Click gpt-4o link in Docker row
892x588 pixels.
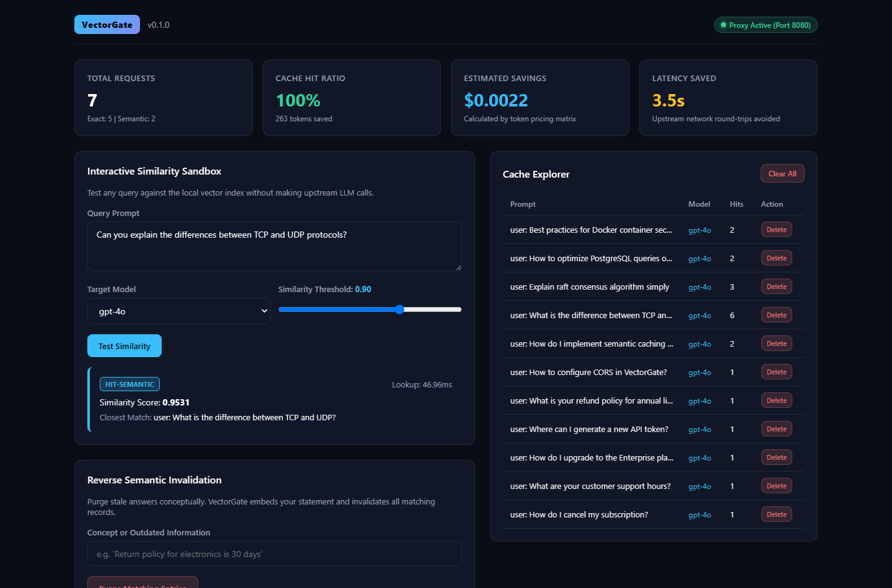(x=699, y=230)
